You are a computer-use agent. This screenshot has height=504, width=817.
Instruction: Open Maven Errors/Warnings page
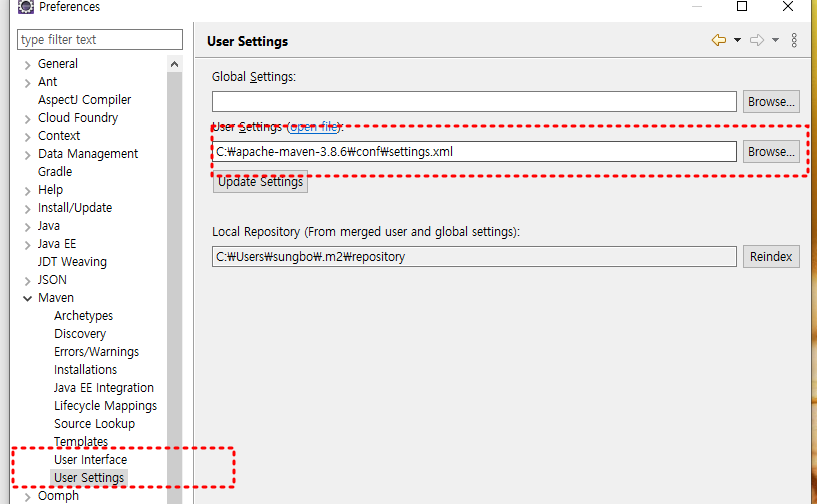[x=96, y=352]
